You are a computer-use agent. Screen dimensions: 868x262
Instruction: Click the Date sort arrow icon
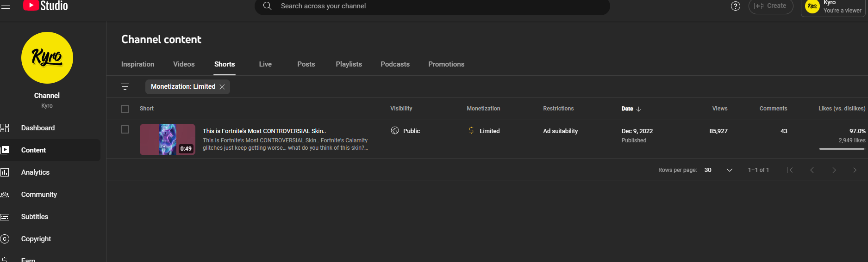[639, 109]
